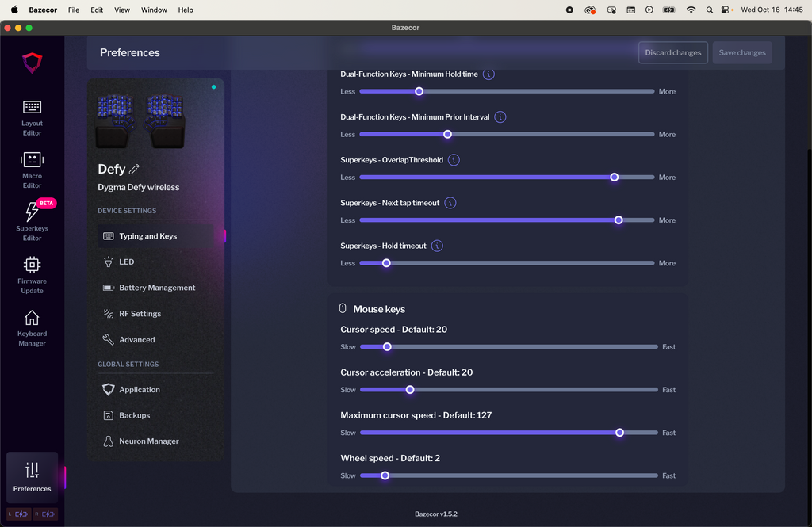
Task: Open the LED device settings
Action: pos(127,262)
